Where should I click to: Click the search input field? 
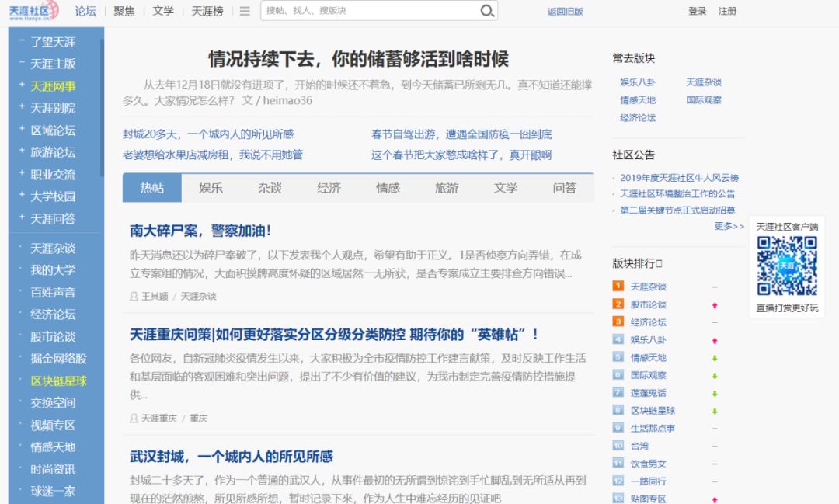pos(371,11)
